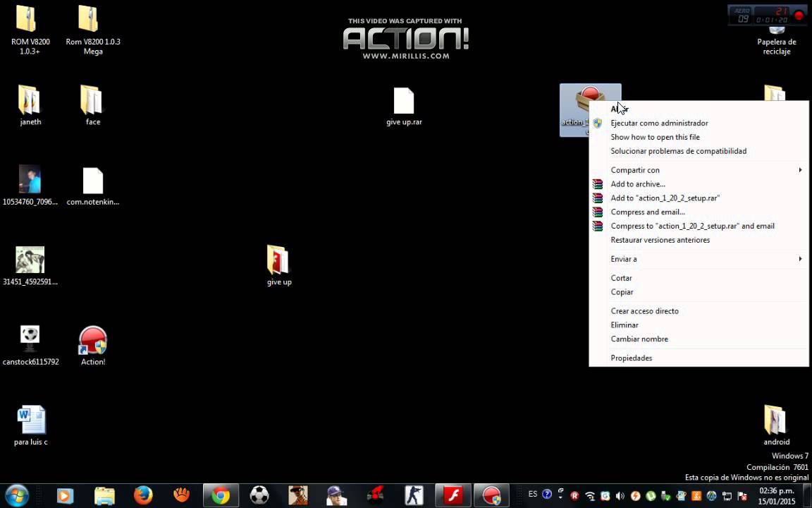Open the Counter-Strike taskbar icon

pos(414,495)
